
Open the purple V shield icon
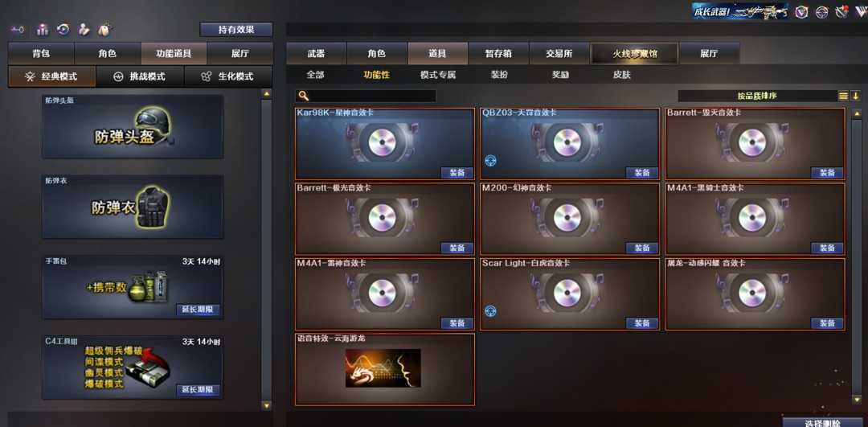tap(801, 11)
